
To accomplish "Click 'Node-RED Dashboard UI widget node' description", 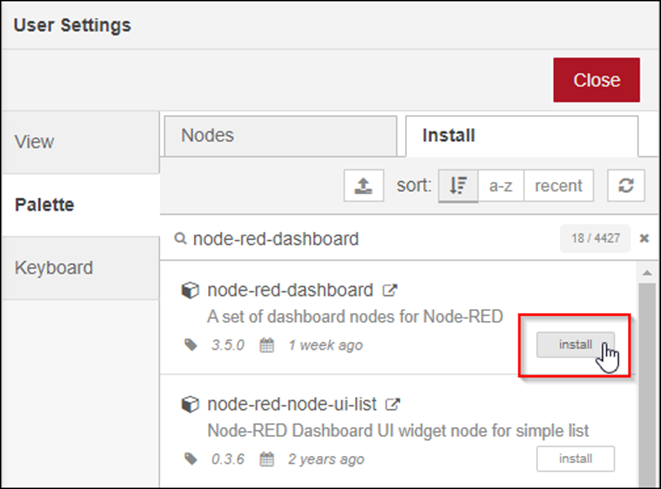I will [398, 431].
